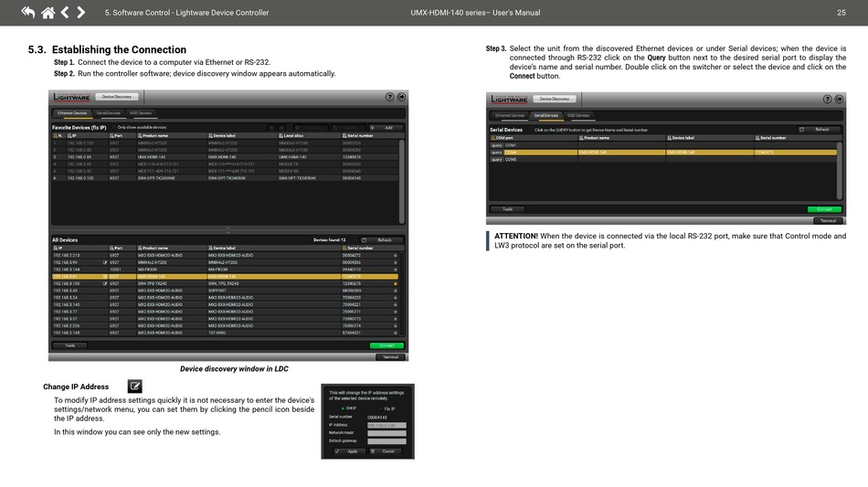Open the manual's home page icon
The image size is (868, 487).
click(x=48, y=12)
